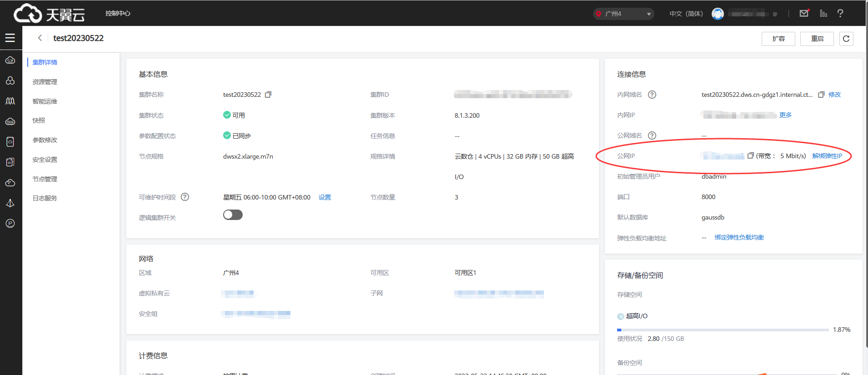Click the 解绑弹性IP link
The height and width of the screenshot is (375, 868).
827,156
